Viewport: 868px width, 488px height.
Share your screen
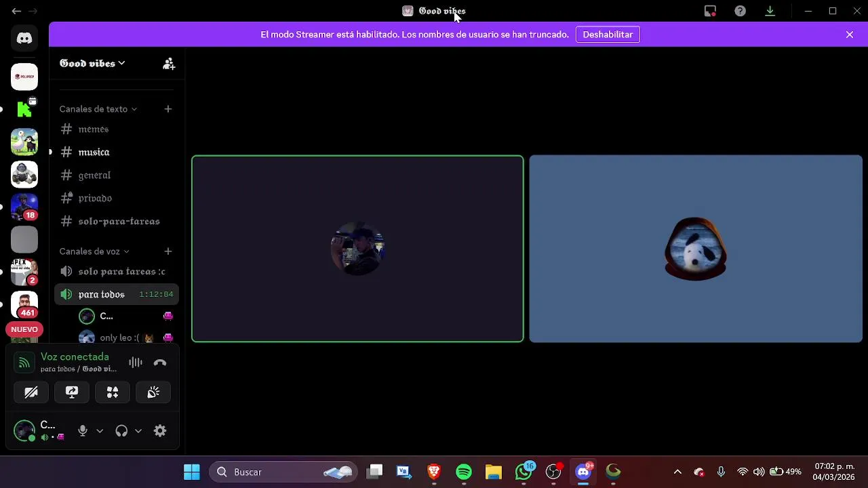[72, 392]
